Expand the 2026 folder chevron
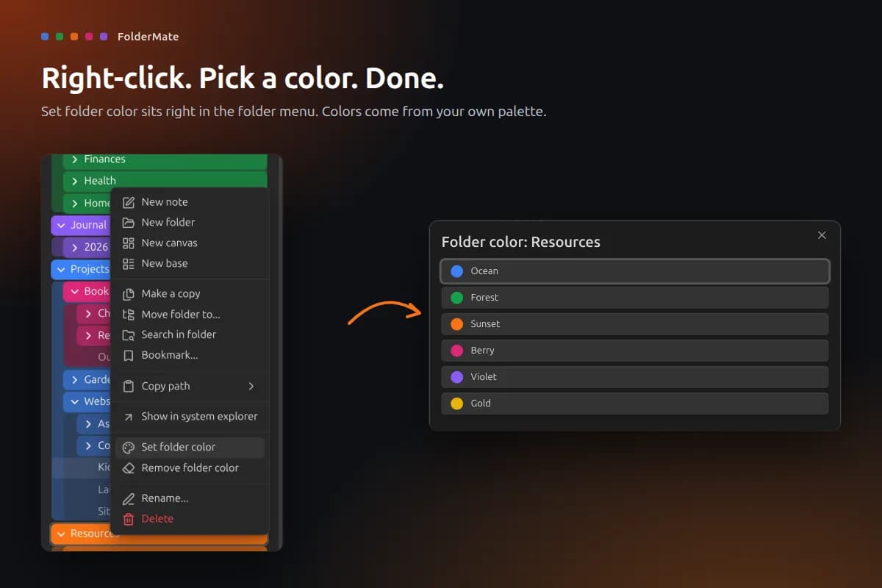Viewport: 882px width, 588px height. point(74,247)
